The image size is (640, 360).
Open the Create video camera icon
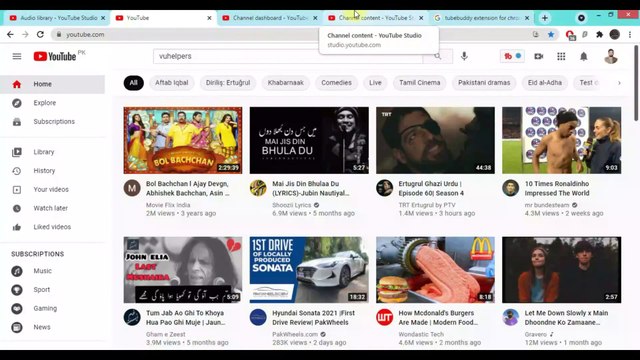point(539,56)
